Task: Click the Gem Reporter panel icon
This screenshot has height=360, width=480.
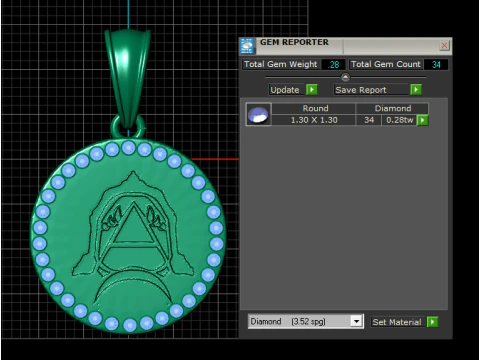Action: [247, 46]
